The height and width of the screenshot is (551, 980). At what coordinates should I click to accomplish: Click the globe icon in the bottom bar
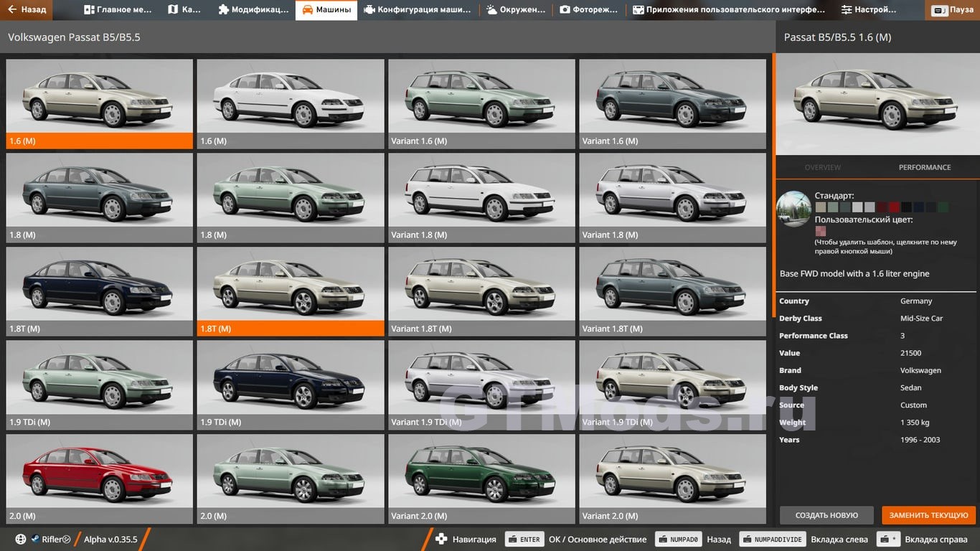tap(21, 540)
